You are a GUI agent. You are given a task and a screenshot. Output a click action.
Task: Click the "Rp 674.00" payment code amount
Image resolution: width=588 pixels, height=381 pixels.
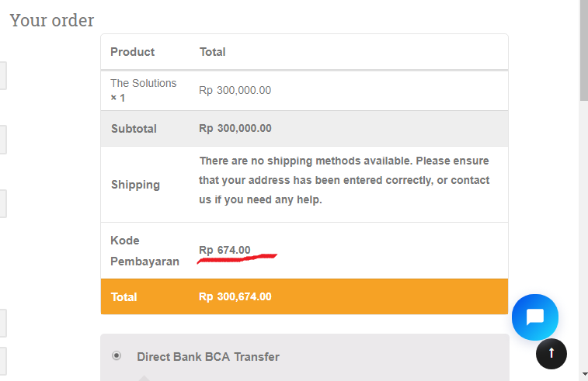(x=224, y=250)
